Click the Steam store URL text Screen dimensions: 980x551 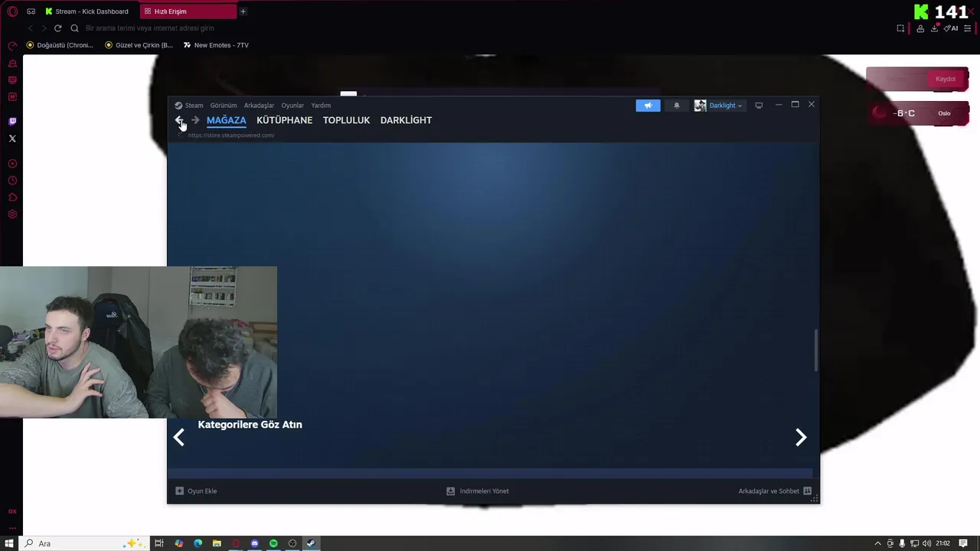pos(231,135)
